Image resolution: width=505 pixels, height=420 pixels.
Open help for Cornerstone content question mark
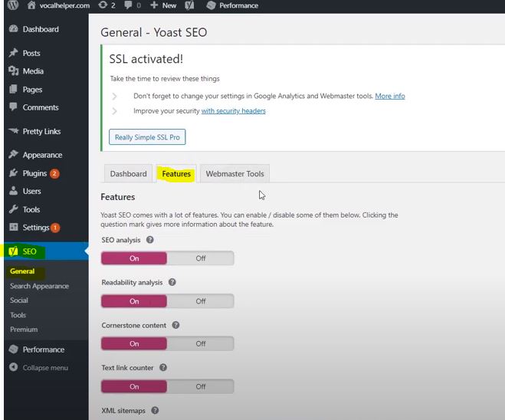point(175,325)
